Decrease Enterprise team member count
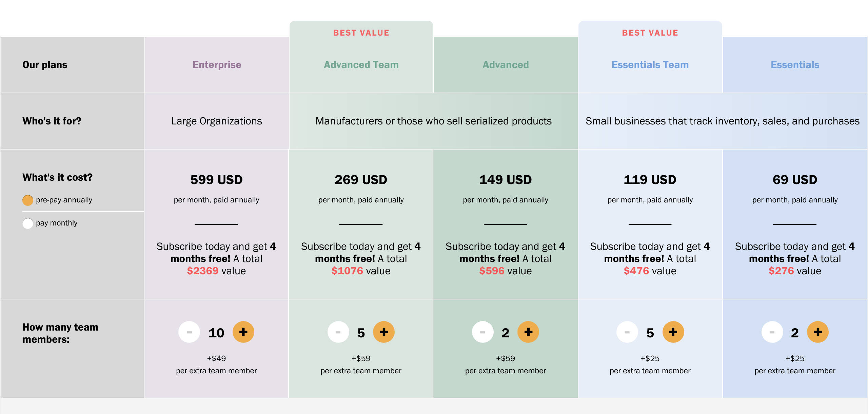 pyautogui.click(x=189, y=332)
